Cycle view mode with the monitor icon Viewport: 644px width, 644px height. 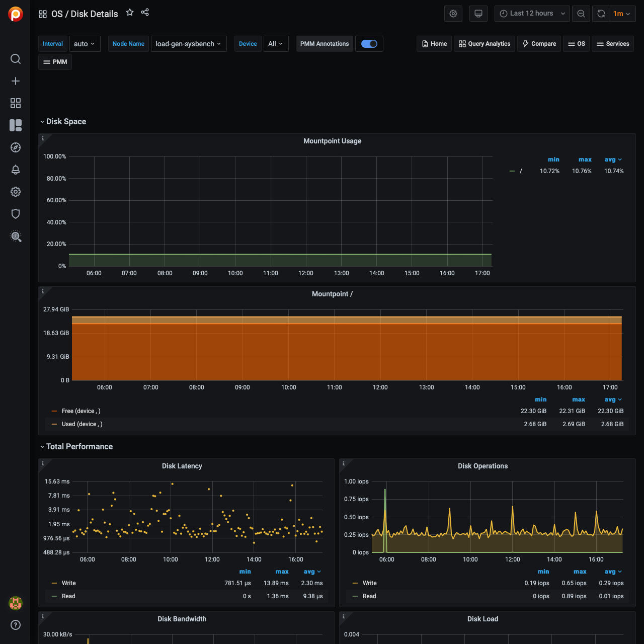click(x=478, y=14)
